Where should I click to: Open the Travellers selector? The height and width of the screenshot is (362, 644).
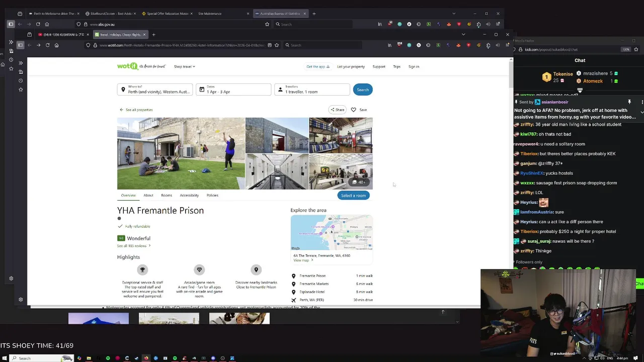[312, 89]
